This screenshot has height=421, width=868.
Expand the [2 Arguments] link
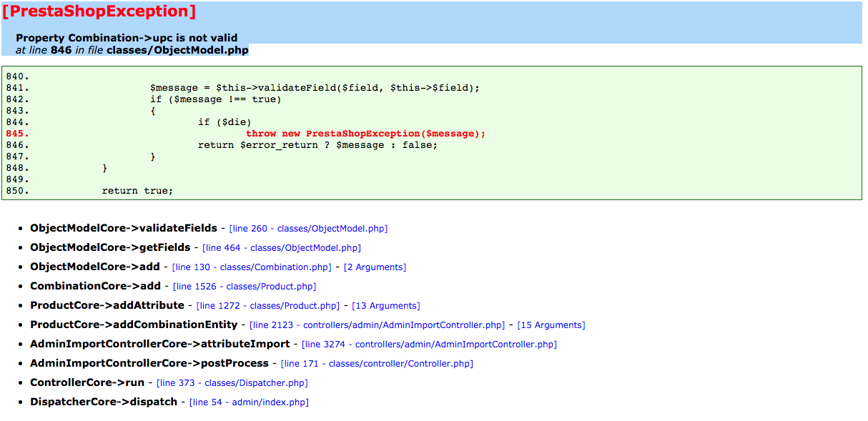[x=375, y=267]
